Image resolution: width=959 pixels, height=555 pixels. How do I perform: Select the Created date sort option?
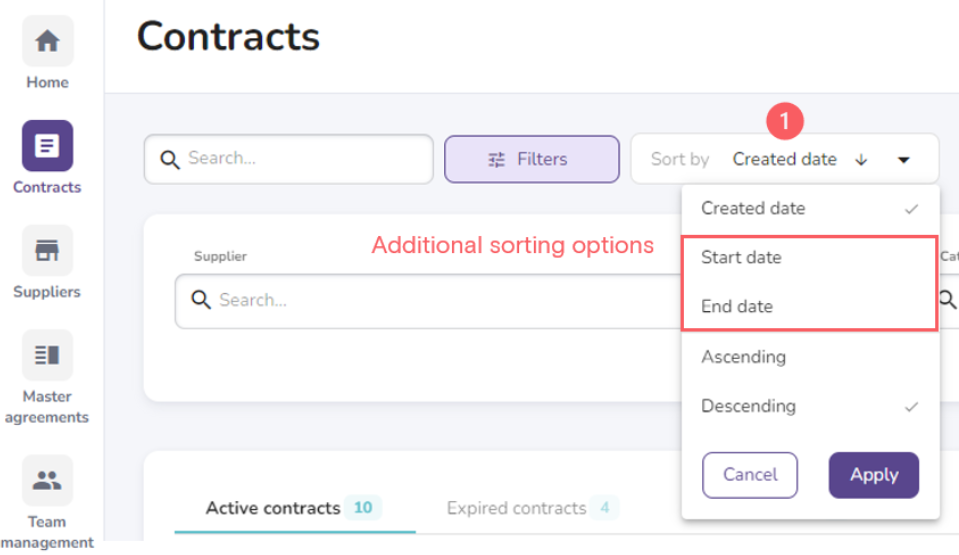point(753,209)
